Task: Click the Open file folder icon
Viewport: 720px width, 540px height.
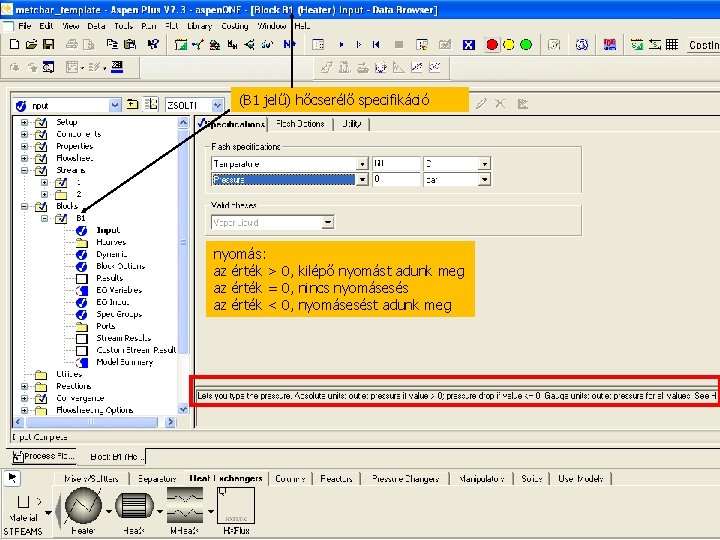Action: point(31,44)
